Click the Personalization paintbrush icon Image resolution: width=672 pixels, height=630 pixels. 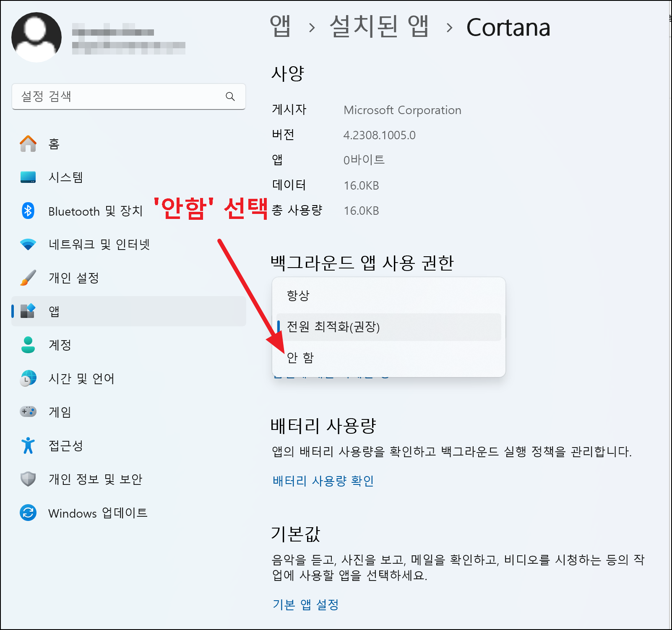pos(28,278)
